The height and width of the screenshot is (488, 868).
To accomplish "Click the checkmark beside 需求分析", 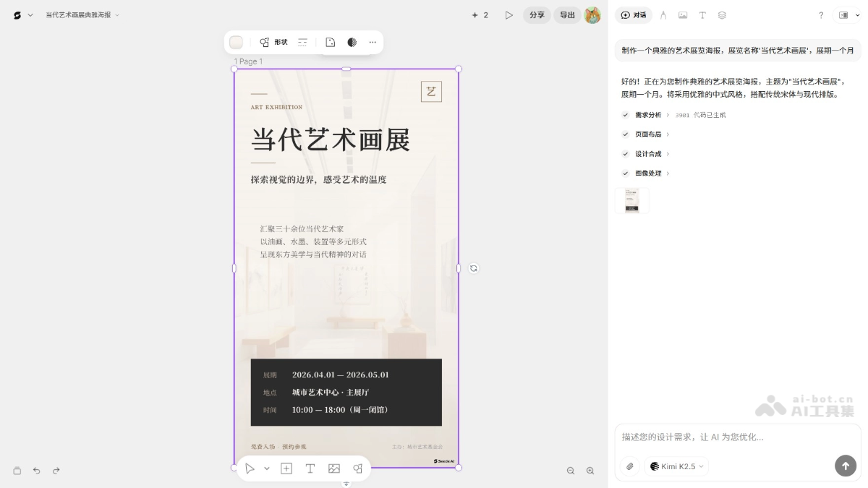I will pyautogui.click(x=625, y=114).
